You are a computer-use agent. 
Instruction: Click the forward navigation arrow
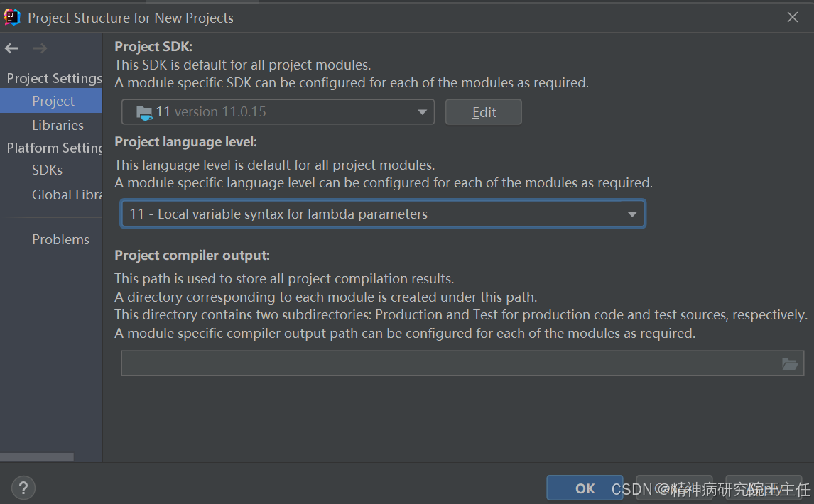40,48
